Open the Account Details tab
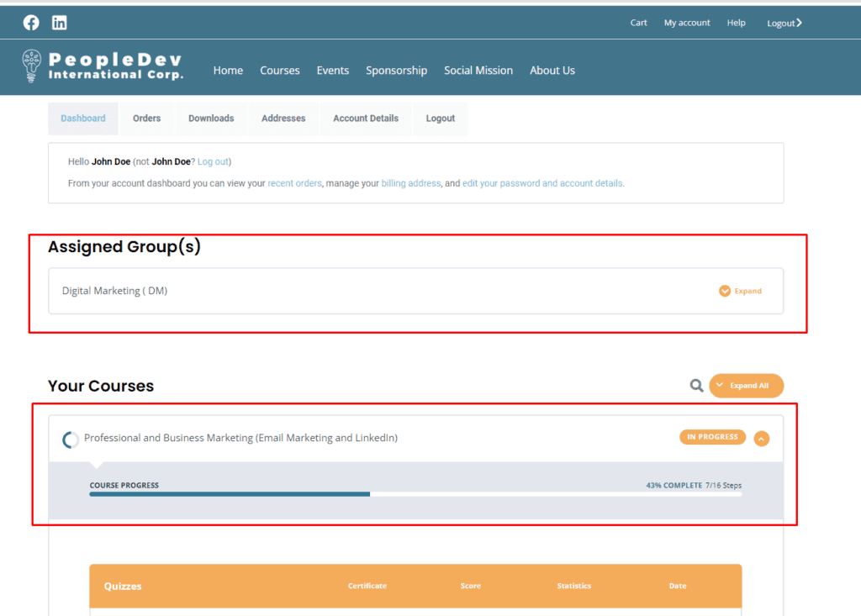 (x=366, y=118)
